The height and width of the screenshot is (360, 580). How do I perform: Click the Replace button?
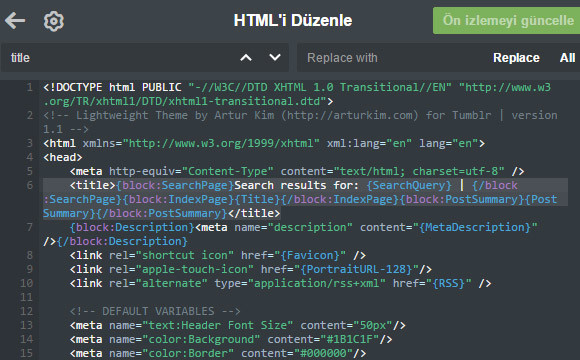pos(516,58)
